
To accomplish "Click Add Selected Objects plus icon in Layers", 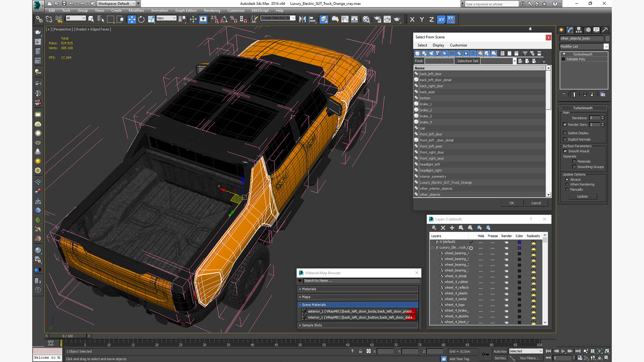I will 452,228.
